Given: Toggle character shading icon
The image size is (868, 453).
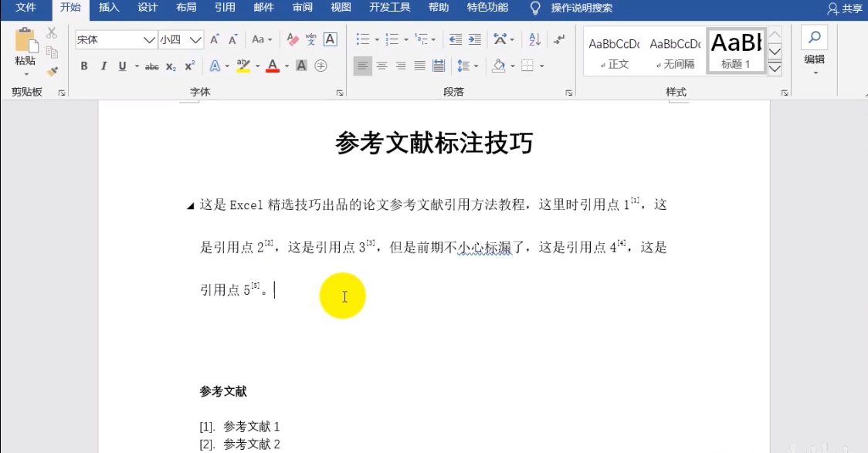Looking at the screenshot, I should [301, 66].
